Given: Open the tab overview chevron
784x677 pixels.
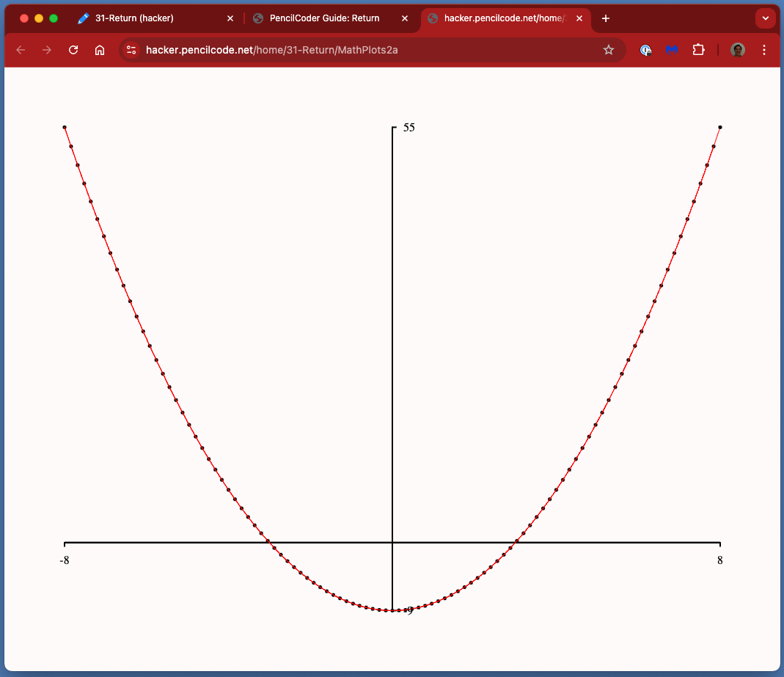Looking at the screenshot, I should click(765, 18).
